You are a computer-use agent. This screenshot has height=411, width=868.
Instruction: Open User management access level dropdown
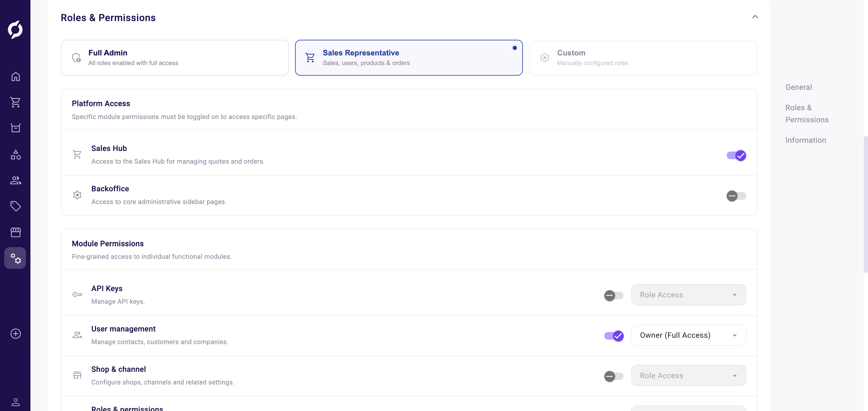[x=688, y=335]
